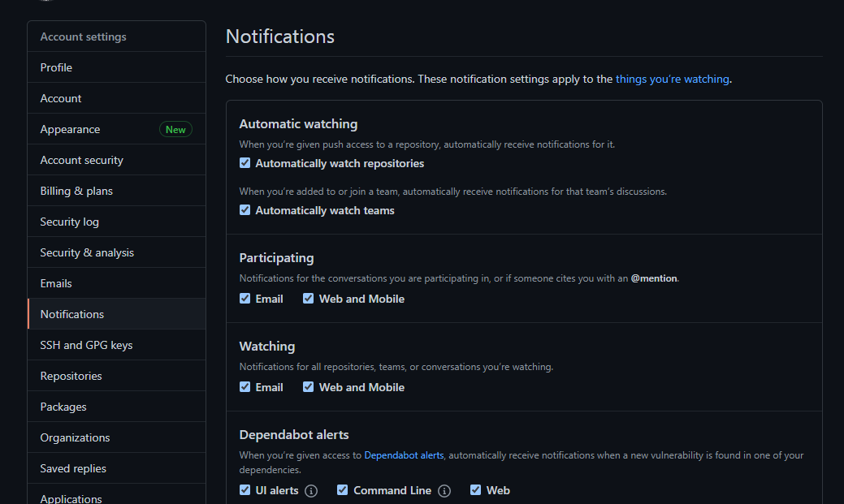Open the Dependabot alerts link

tap(404, 455)
